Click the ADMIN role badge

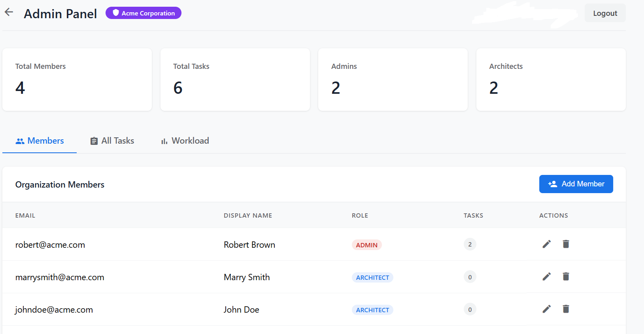click(x=366, y=245)
